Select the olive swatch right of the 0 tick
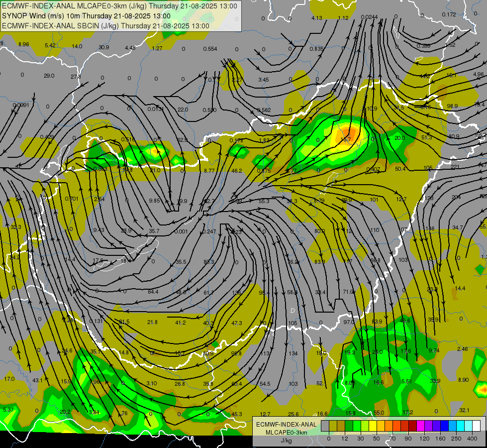Image resolution: width=487 pixels, height=448 pixels. pyautogui.click(x=333, y=426)
